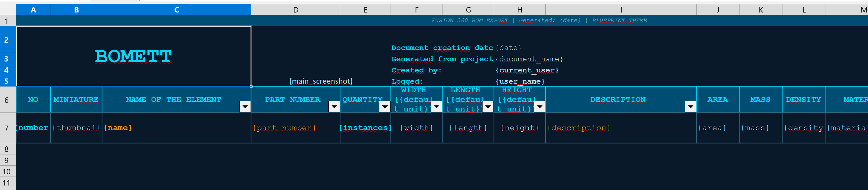Expand the LENGTH column filter arrow
Viewport: 868px width, 190px height.
coord(488,107)
